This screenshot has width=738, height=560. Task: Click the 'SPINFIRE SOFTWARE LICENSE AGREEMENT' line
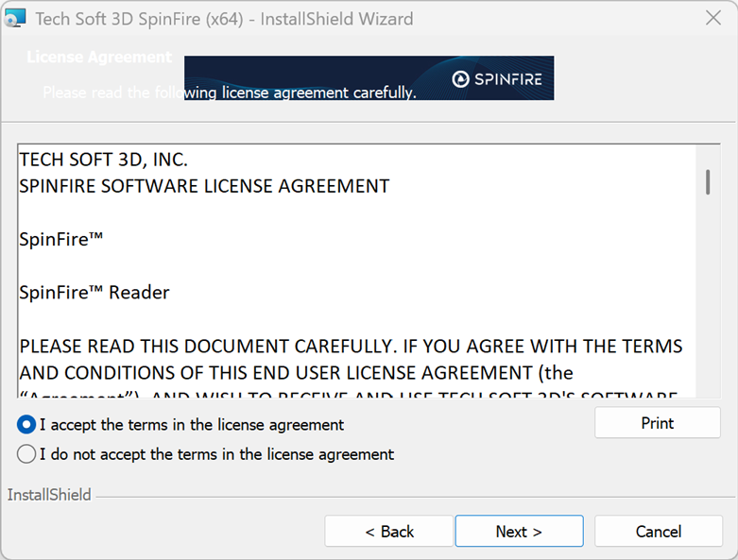[204, 186]
